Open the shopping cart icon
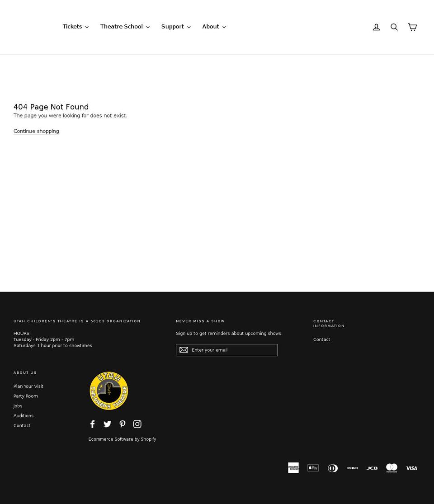434x504 pixels. 412,27
